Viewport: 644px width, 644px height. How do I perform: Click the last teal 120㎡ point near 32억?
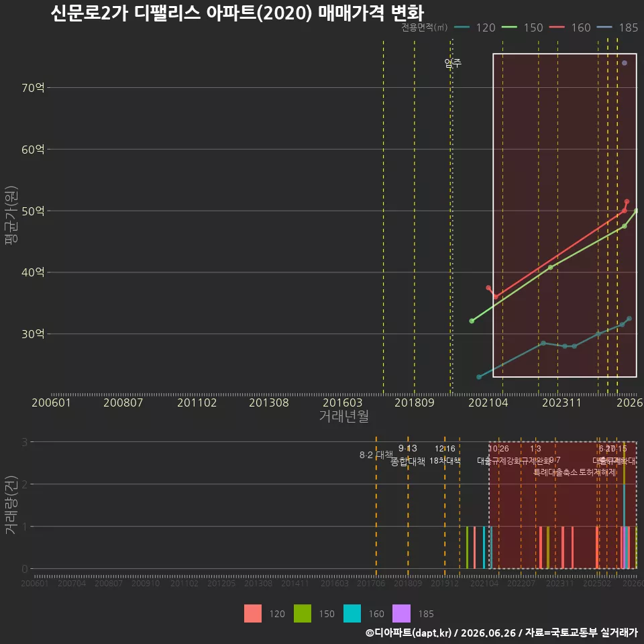pos(629,319)
